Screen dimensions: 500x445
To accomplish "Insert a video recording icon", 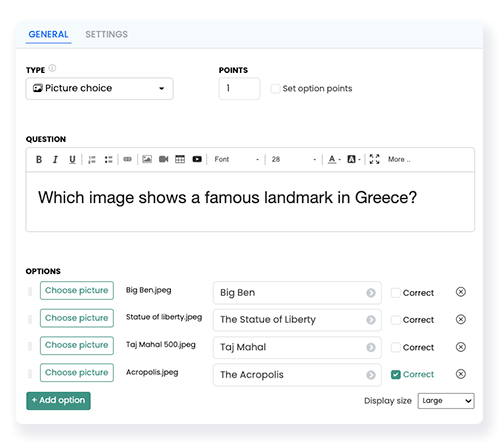I will [163, 159].
